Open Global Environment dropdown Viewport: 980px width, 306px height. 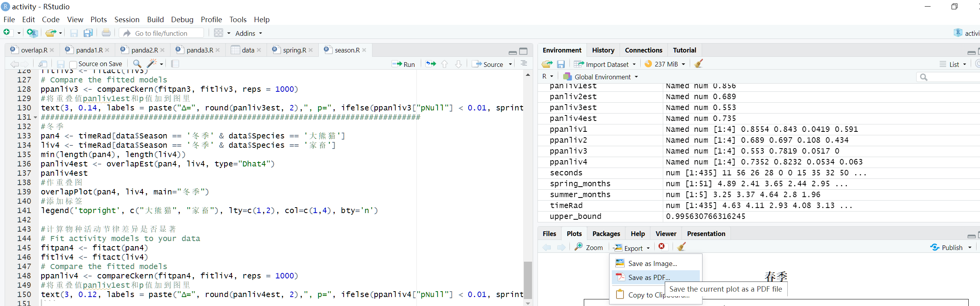point(601,77)
